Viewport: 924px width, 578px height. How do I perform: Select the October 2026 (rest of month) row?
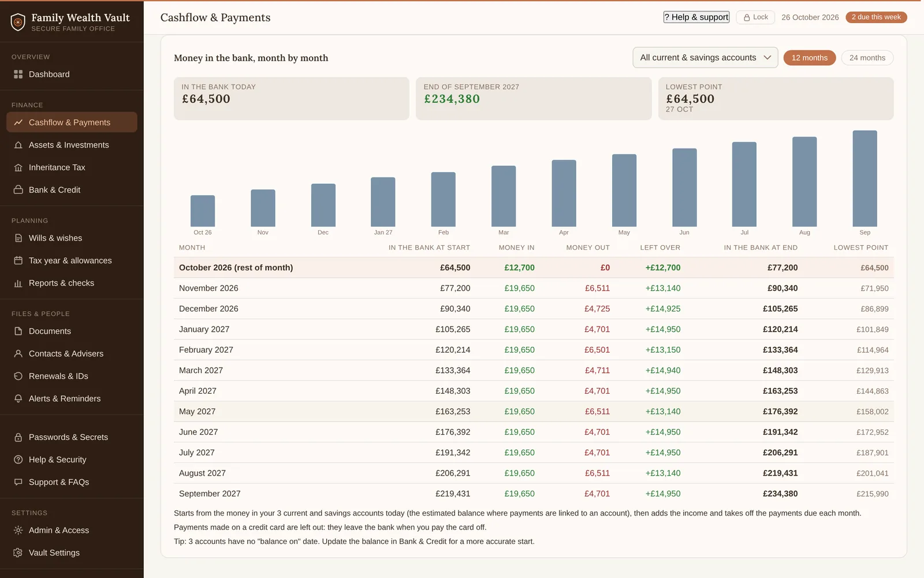(x=534, y=268)
